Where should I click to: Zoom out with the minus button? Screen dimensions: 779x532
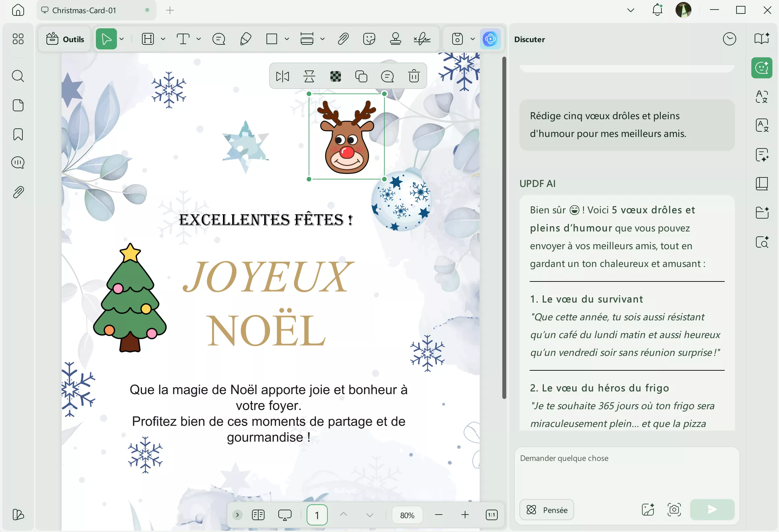click(438, 515)
